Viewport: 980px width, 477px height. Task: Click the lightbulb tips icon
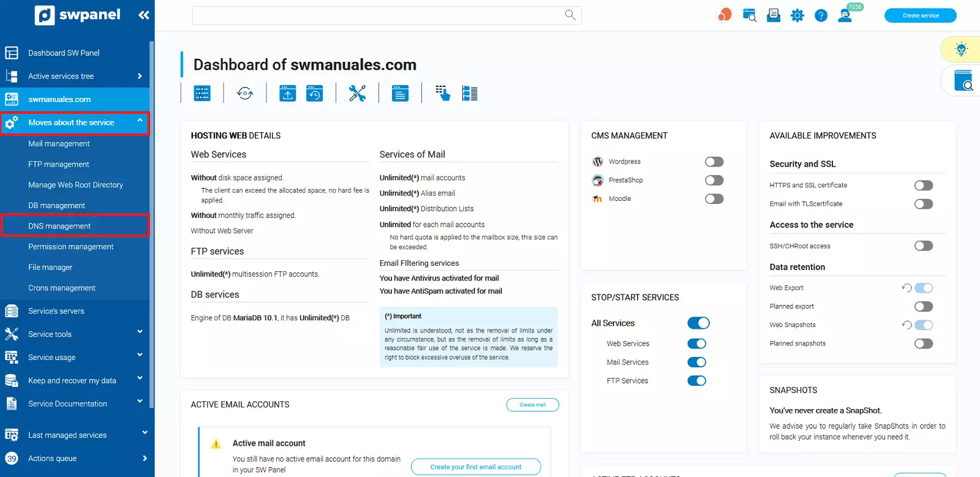(961, 50)
